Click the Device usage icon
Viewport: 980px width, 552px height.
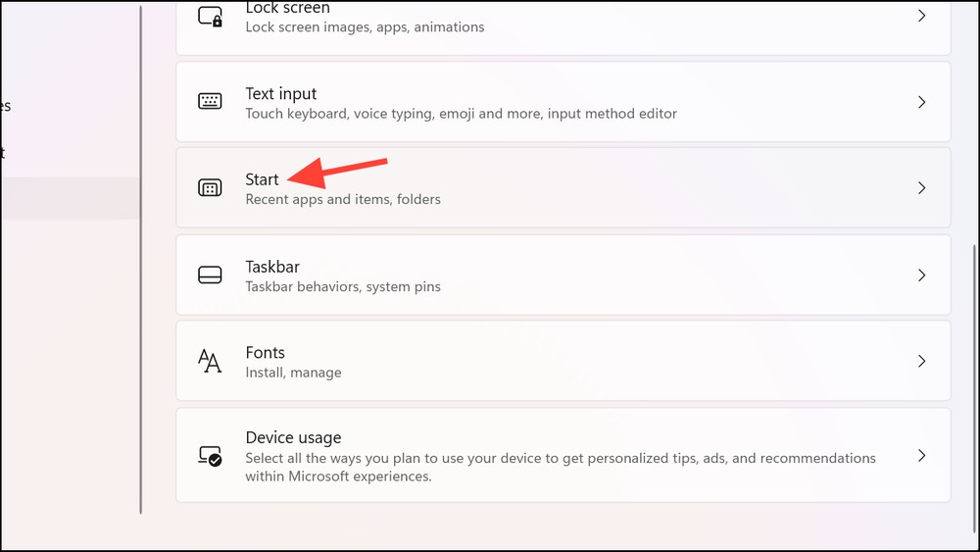click(x=210, y=456)
